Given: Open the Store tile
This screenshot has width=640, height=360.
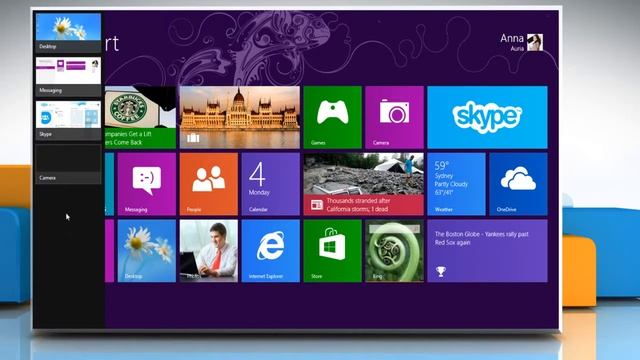Looking at the screenshot, I should [332, 251].
